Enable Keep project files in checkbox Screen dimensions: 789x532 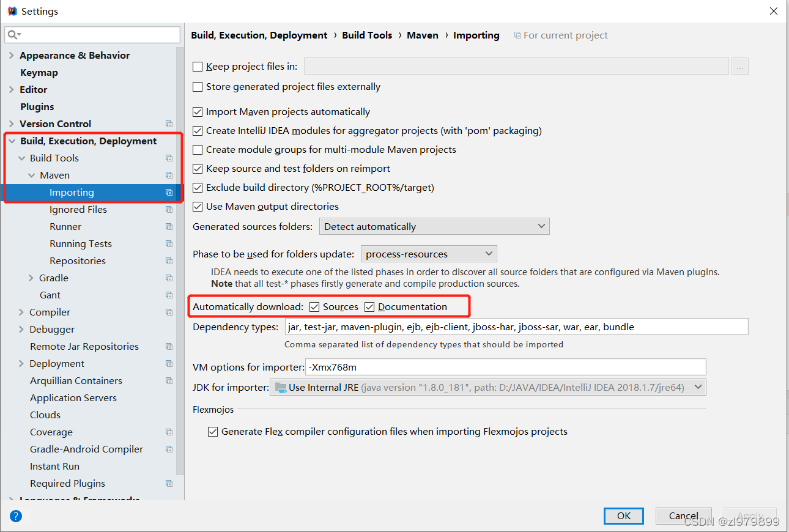(198, 67)
